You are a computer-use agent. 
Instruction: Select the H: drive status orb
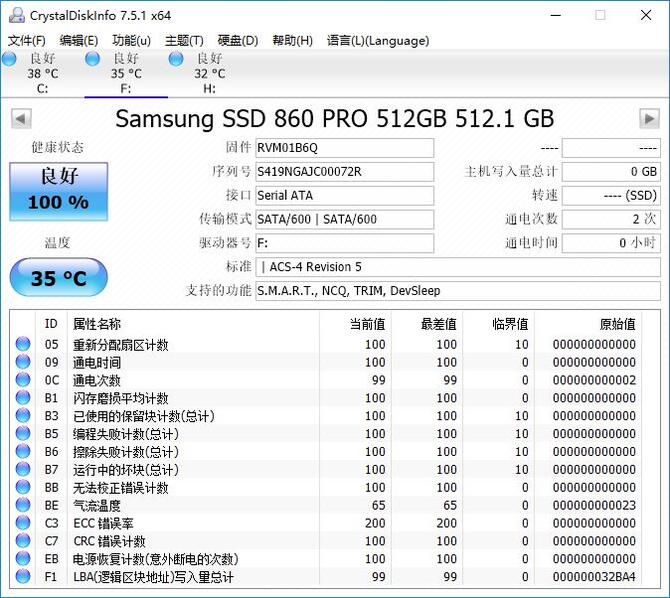click(x=176, y=60)
